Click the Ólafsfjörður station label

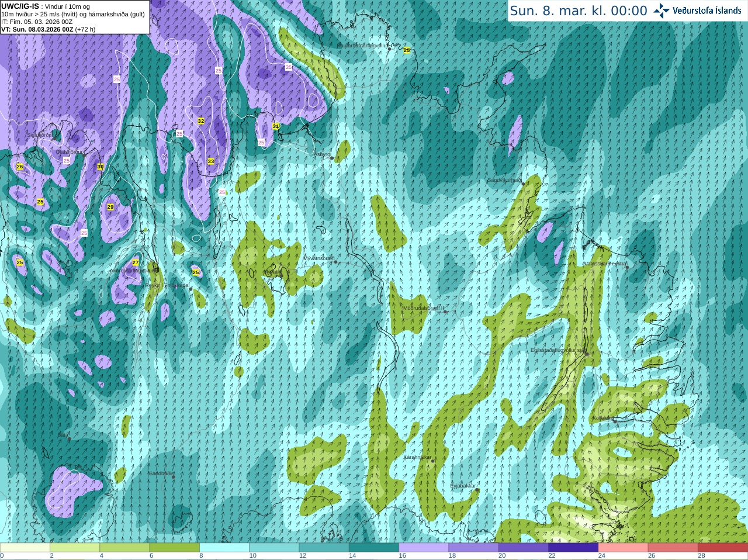[70, 152]
